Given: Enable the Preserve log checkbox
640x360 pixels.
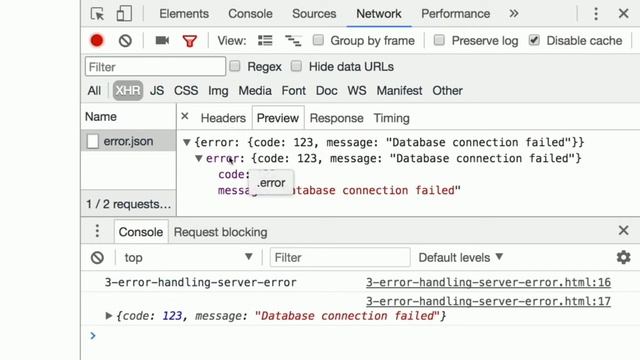Looking at the screenshot, I should point(439,40).
